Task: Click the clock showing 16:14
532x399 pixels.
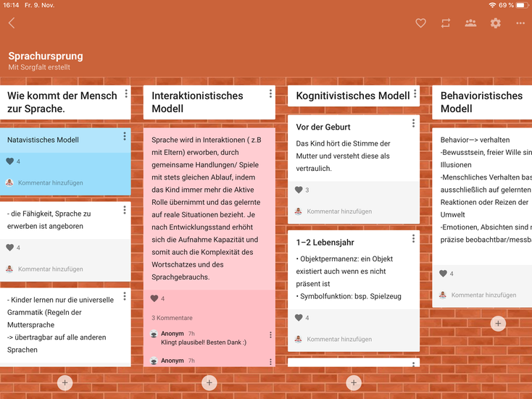Action: pos(11,5)
